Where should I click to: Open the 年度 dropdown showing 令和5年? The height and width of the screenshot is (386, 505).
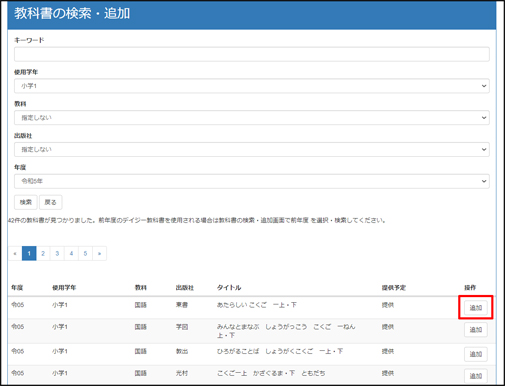point(252,181)
